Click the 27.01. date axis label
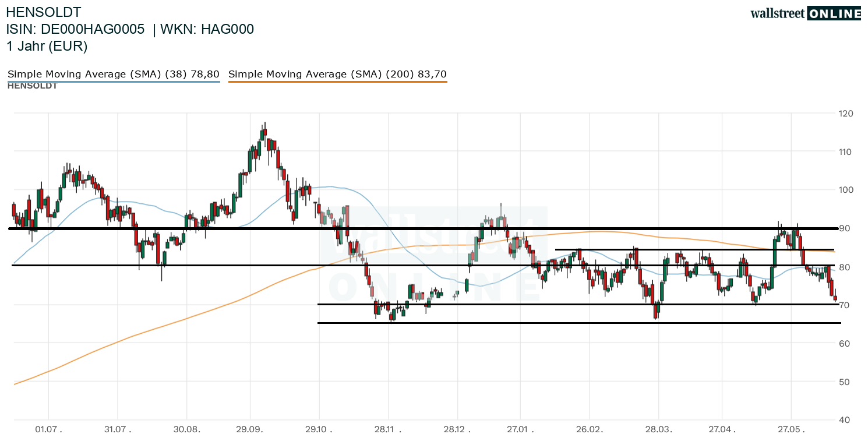The image size is (868, 434). (x=520, y=429)
